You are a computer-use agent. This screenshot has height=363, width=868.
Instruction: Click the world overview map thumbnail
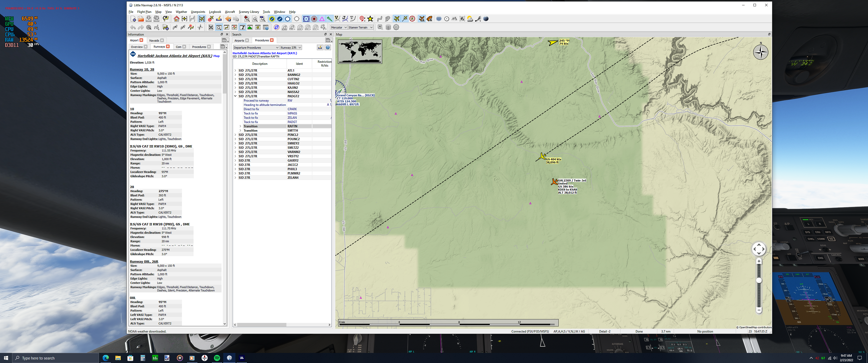coord(360,51)
